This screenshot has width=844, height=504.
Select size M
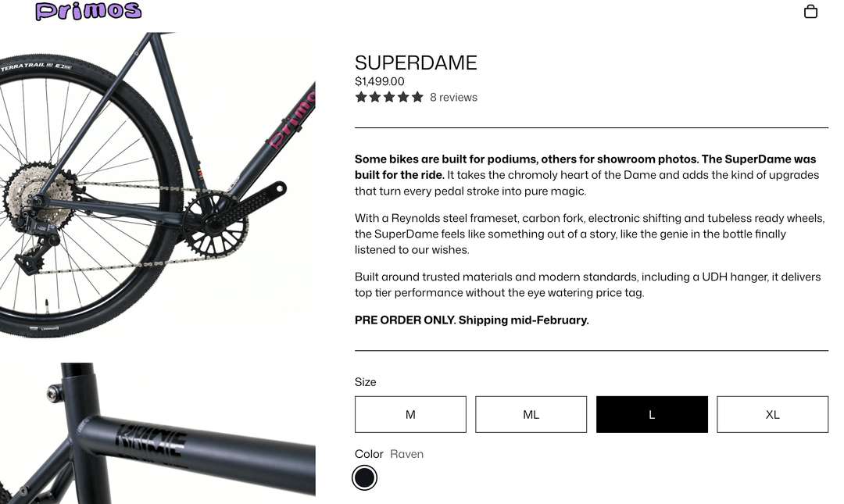[410, 414]
